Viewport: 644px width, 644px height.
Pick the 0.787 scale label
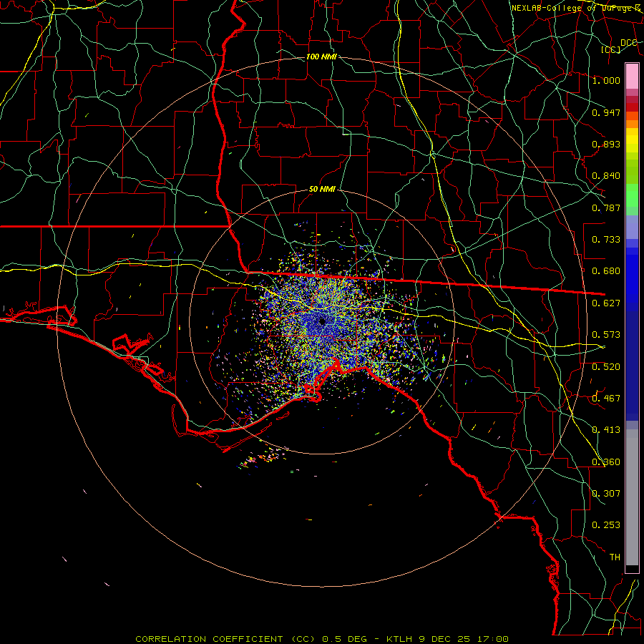(606, 208)
